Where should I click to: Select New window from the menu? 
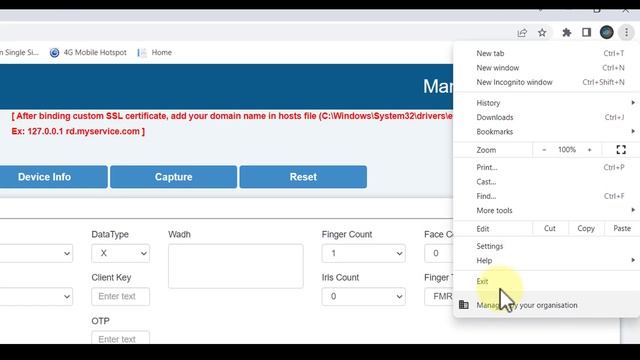click(547, 68)
